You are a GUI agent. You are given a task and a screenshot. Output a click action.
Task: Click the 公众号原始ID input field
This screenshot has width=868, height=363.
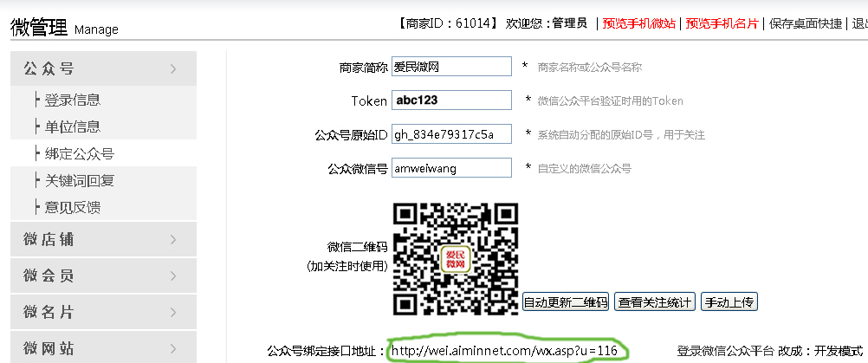[451, 134]
